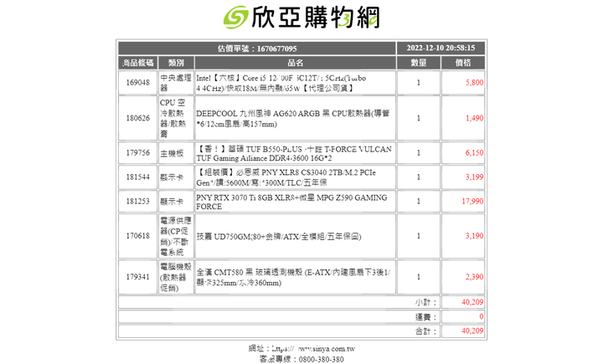Viewport: 603px width, 364px height.
Task: Click the 價格 column header
Action: tap(463, 63)
